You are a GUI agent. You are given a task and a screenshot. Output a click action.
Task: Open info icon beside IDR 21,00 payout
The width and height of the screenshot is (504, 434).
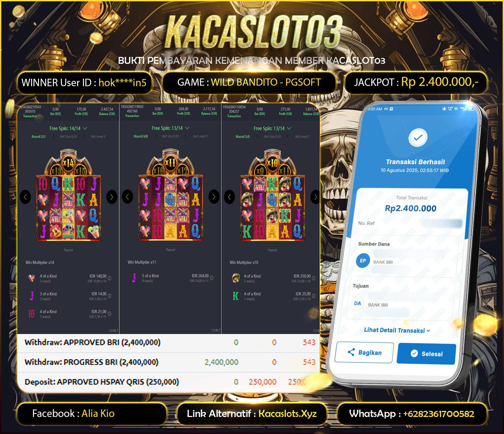[x=110, y=314]
